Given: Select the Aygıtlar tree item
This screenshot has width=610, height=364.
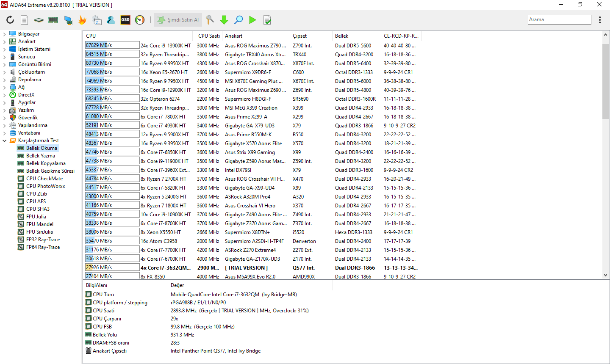Looking at the screenshot, I should tap(27, 102).
